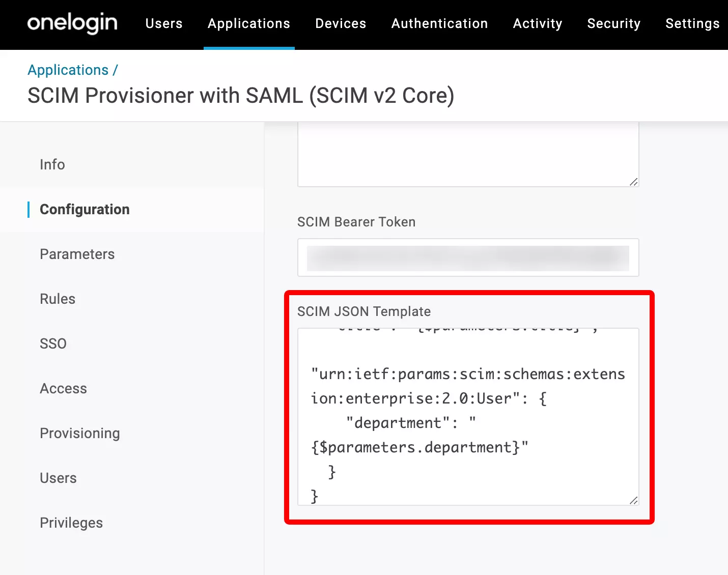Image resolution: width=728 pixels, height=575 pixels.
Task: Open the Activity menu
Action: pyautogui.click(x=538, y=23)
